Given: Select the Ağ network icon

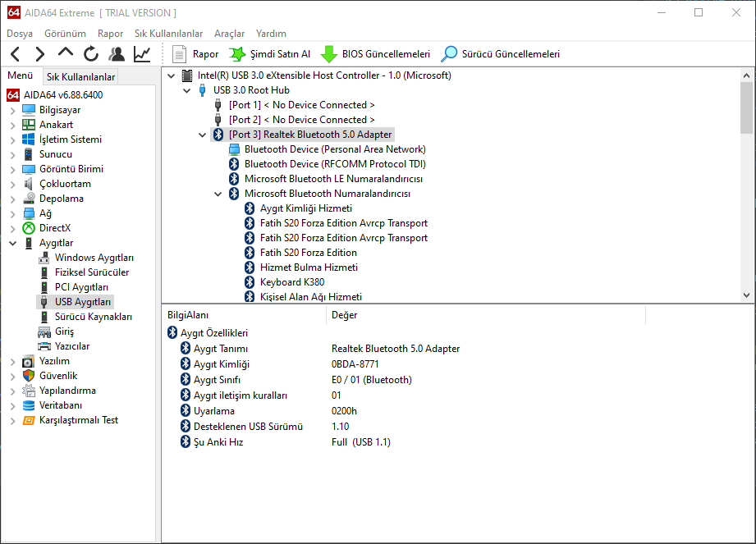Looking at the screenshot, I should [x=29, y=213].
